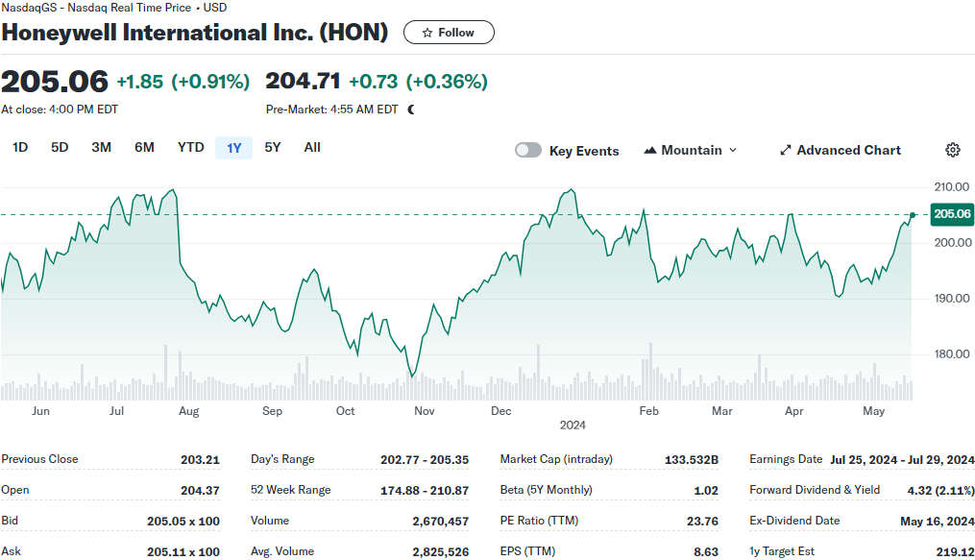
Task: Click the pre-market price 204.71
Action: pos(303,81)
